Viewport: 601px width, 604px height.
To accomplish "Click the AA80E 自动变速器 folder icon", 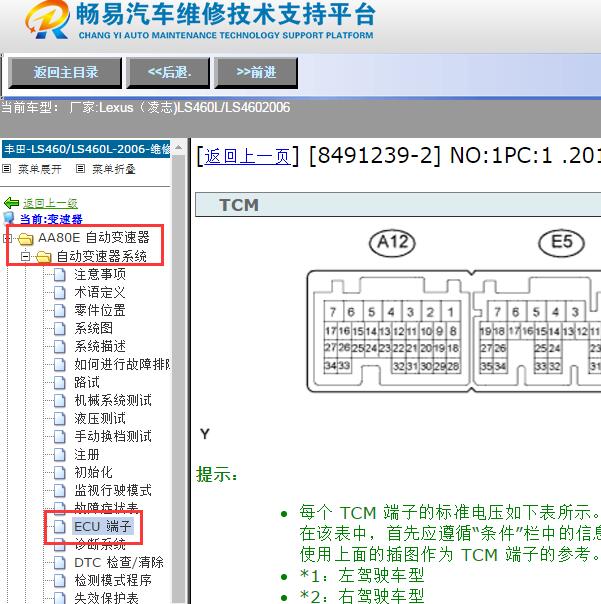I will tap(26, 239).
